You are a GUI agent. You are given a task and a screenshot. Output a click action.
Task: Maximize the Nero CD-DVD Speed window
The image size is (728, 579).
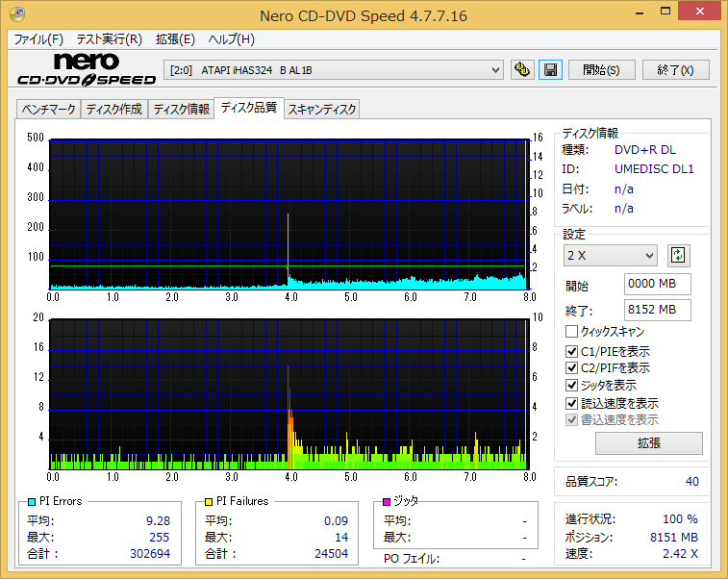(x=665, y=12)
